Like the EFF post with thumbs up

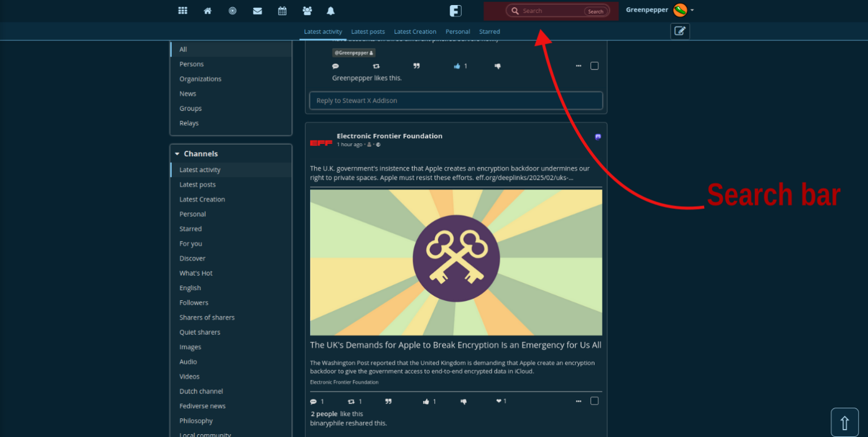[x=427, y=401]
